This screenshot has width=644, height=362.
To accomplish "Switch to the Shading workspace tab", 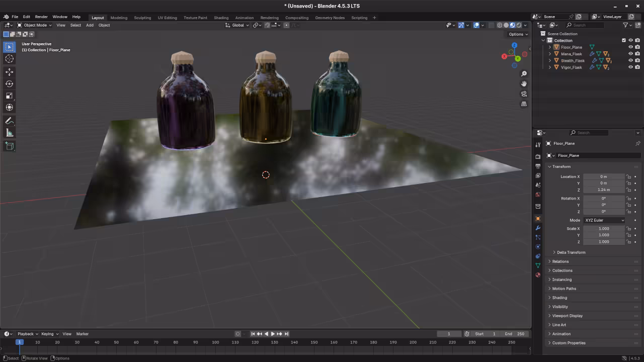I will point(221,18).
